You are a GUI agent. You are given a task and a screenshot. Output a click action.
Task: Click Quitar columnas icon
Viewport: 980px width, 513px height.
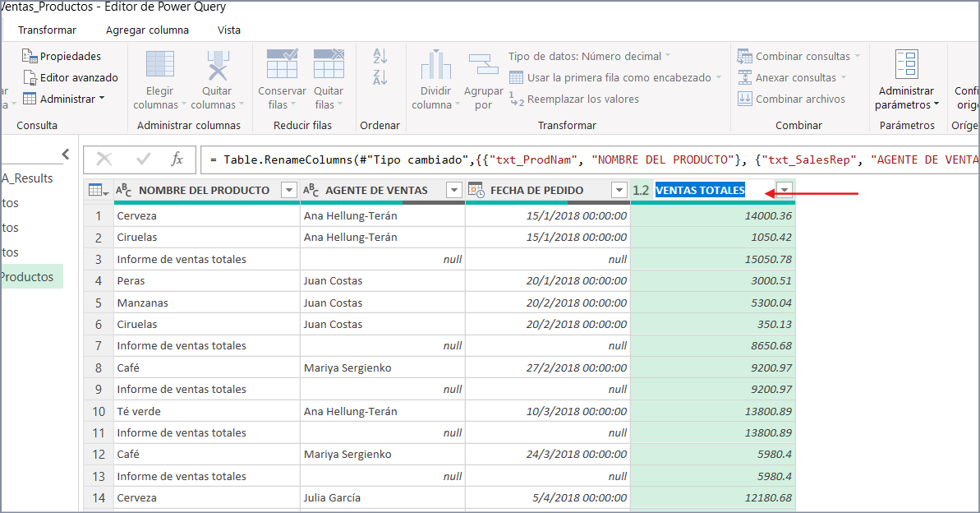tap(218, 64)
